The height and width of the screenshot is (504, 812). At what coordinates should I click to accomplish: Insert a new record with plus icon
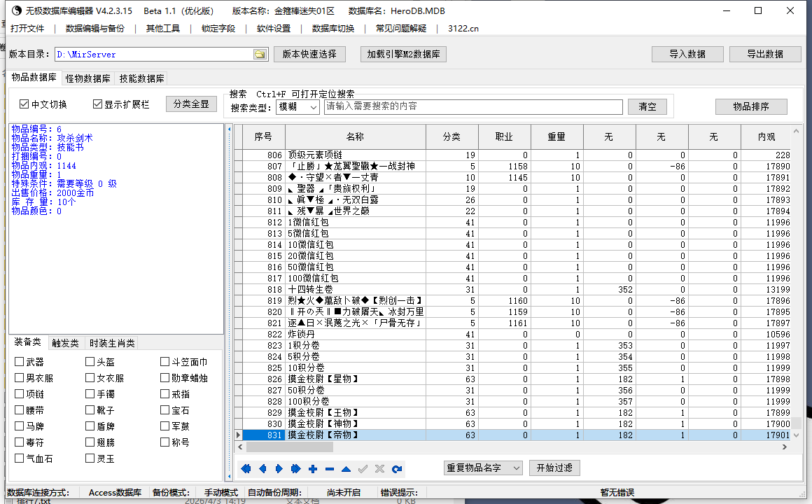pos(313,469)
